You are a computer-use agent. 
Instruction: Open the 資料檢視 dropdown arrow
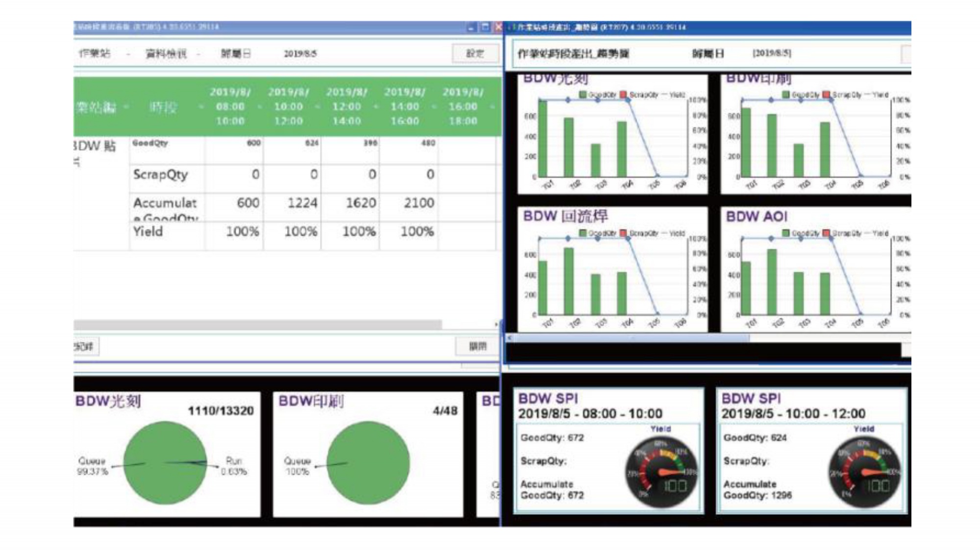pos(198,54)
